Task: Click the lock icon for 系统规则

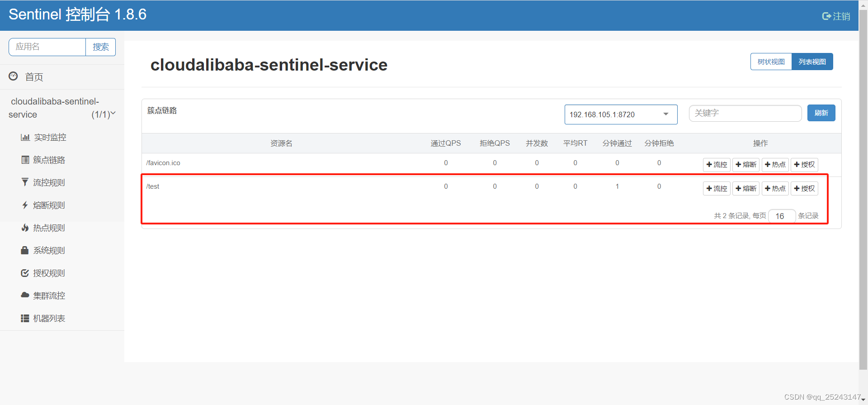Action: (25, 250)
